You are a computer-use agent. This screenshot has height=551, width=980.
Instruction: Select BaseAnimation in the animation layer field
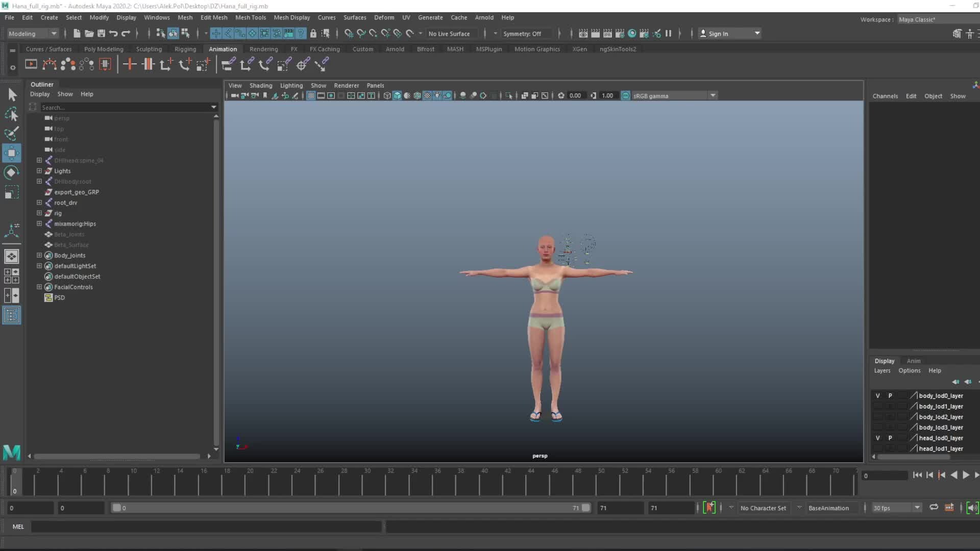[x=828, y=508]
